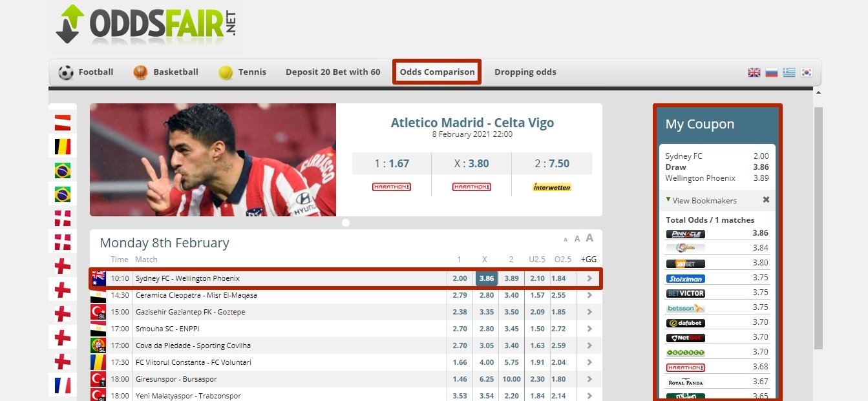The width and height of the screenshot is (868, 401).
Task: Open the Dropping odds tab
Action: coord(525,72)
